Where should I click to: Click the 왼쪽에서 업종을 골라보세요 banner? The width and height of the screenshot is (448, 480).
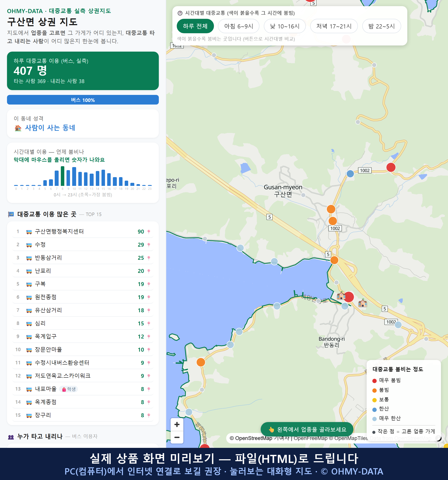pyautogui.click(x=307, y=429)
